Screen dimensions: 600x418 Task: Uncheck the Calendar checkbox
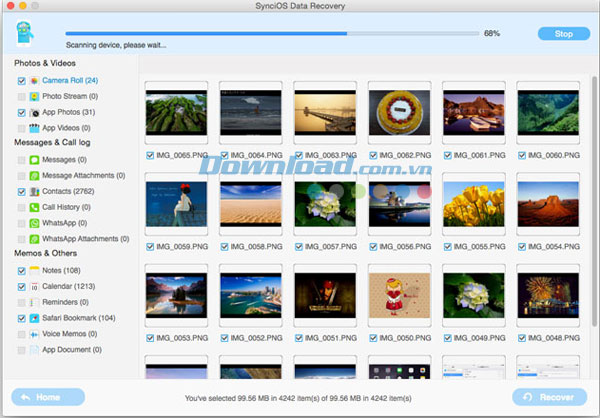(x=21, y=287)
